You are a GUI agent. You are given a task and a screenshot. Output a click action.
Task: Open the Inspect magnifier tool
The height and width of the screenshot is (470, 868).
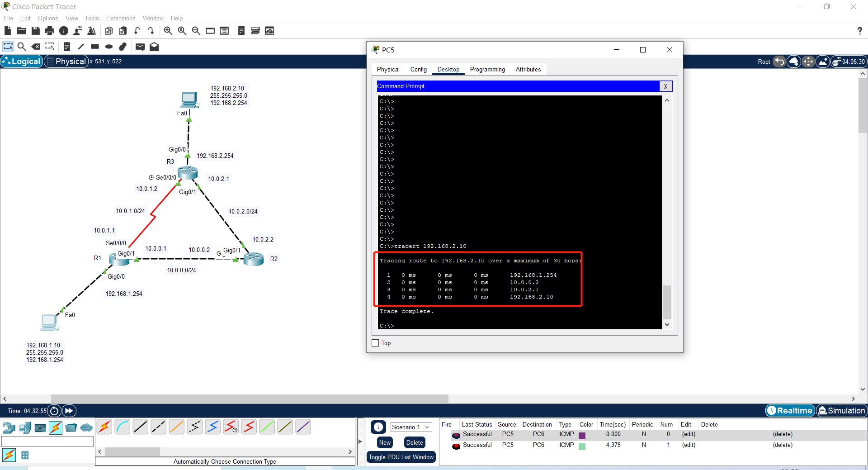click(x=22, y=47)
